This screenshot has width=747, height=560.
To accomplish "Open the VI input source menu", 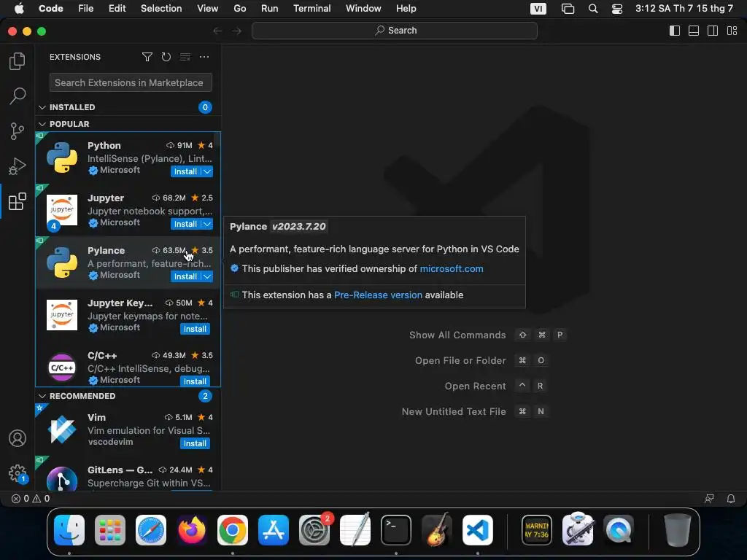I will click(538, 9).
